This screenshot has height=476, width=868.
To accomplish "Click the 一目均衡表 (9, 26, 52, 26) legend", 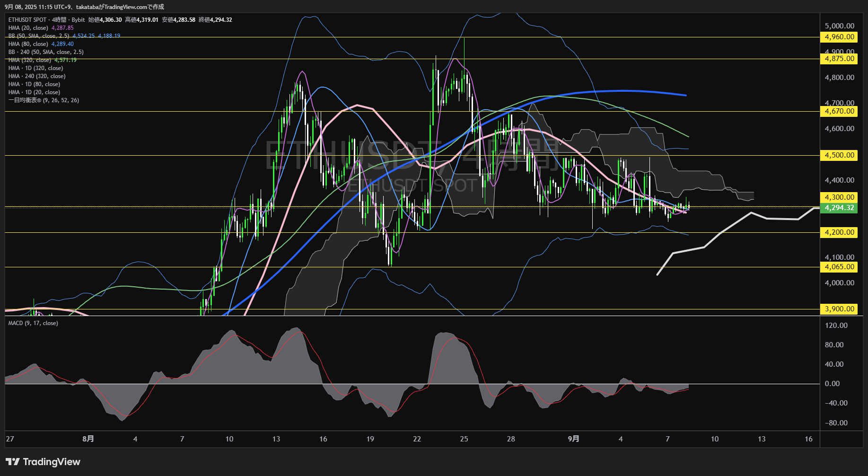I will [44, 100].
